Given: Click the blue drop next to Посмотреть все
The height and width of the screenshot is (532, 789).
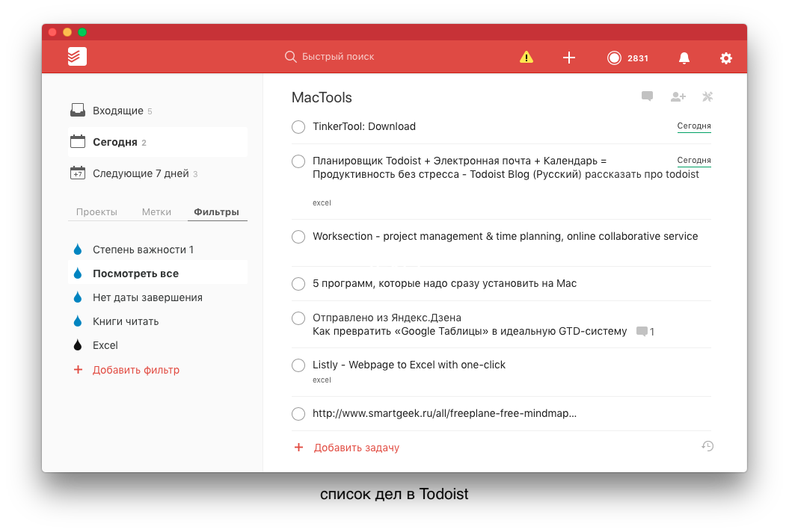Looking at the screenshot, I should 78,273.
